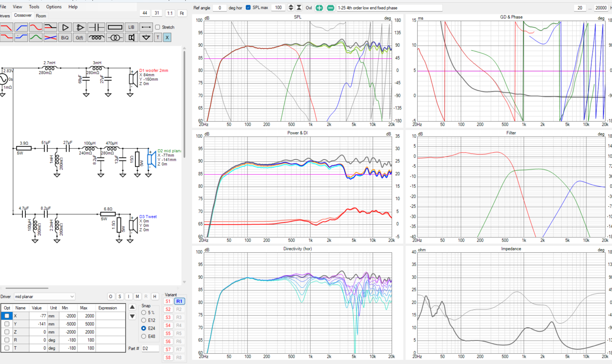The height and width of the screenshot is (364, 612).
Task: Enable optimization for T parameter
Action: (7, 348)
